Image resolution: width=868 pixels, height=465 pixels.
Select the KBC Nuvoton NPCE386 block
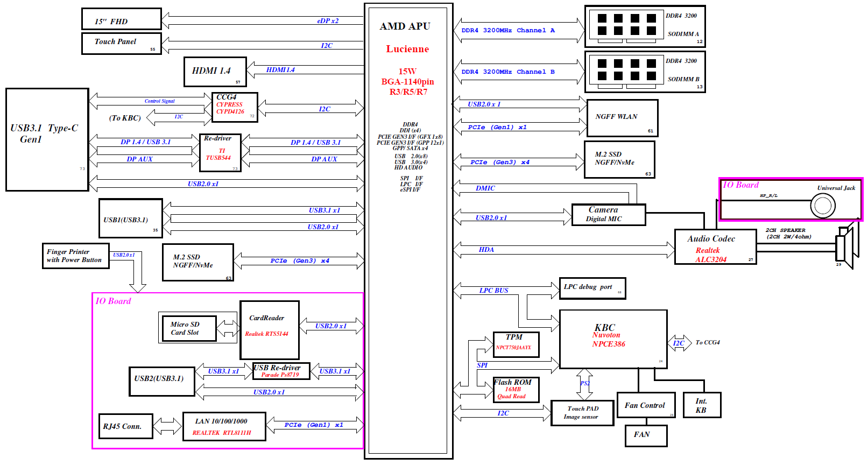(613, 339)
